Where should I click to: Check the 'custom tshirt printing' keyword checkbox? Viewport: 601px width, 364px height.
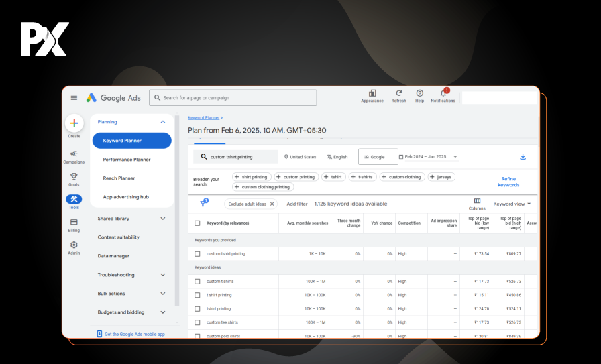pyautogui.click(x=197, y=254)
